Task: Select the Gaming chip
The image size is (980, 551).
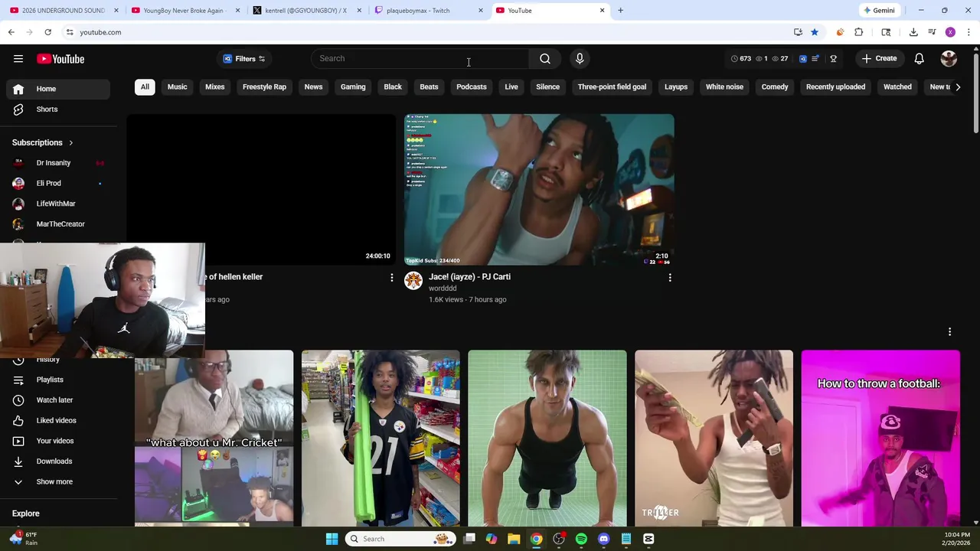Action: pyautogui.click(x=353, y=87)
